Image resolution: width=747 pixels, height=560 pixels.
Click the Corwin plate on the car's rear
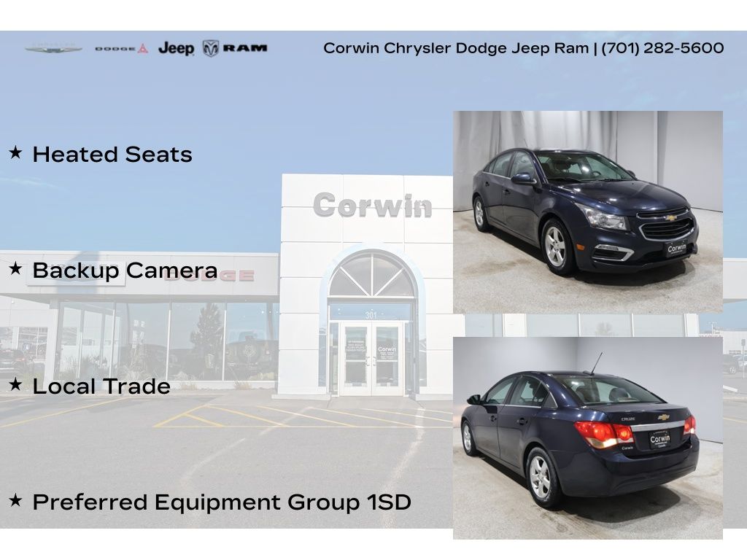[659, 440]
